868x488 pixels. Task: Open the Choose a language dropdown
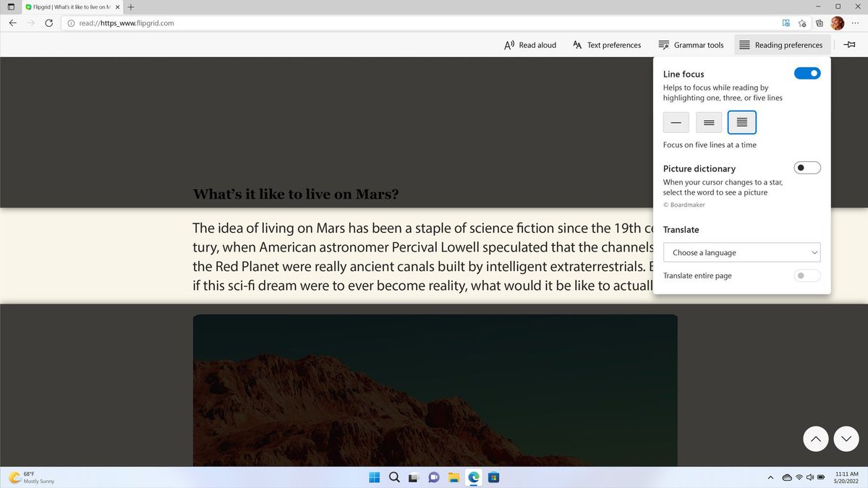pyautogui.click(x=741, y=252)
